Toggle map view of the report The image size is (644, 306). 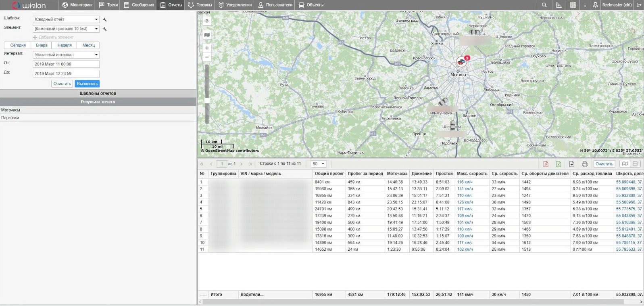[x=625, y=164]
